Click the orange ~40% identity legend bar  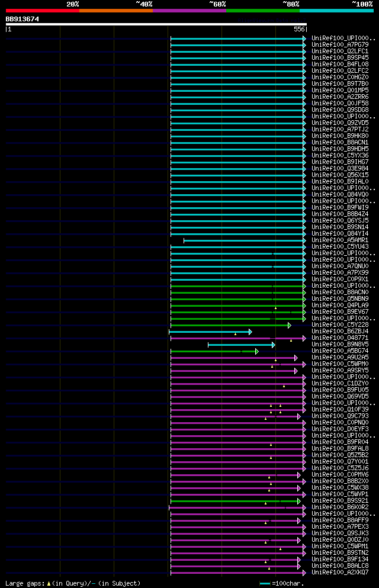point(116,11)
